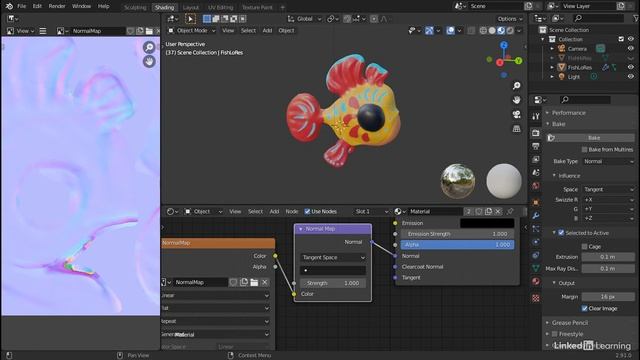Select the HDRI environment preview sphere
The image size is (640, 360).
click(x=458, y=181)
